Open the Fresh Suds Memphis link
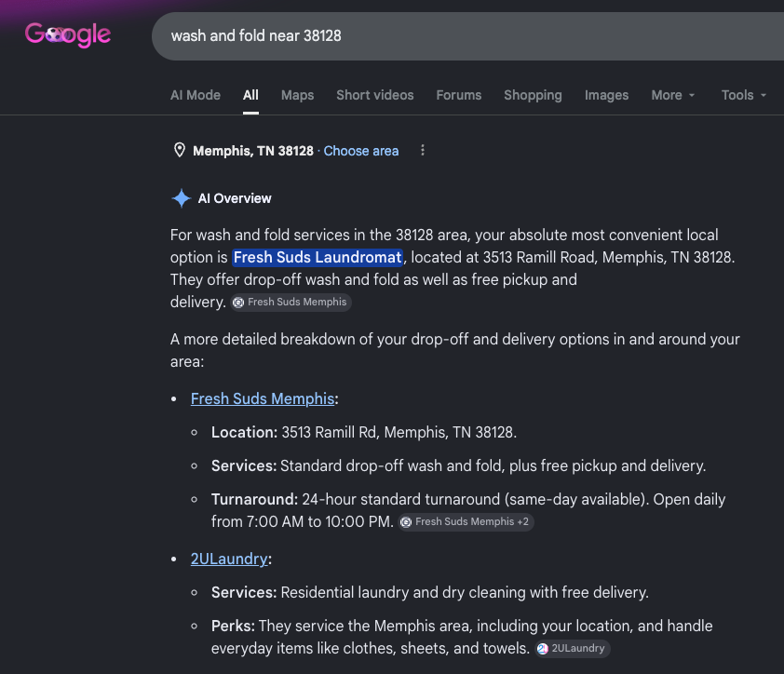This screenshot has width=784, height=674. click(x=263, y=399)
